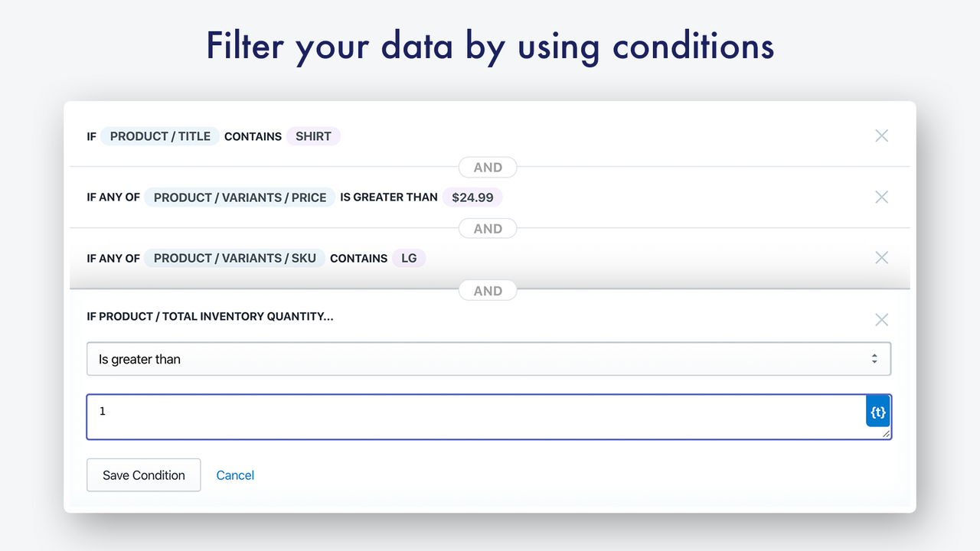Remove the VARIANTS / PRICE condition row
The height and width of the screenshot is (551, 980).
pos(881,197)
